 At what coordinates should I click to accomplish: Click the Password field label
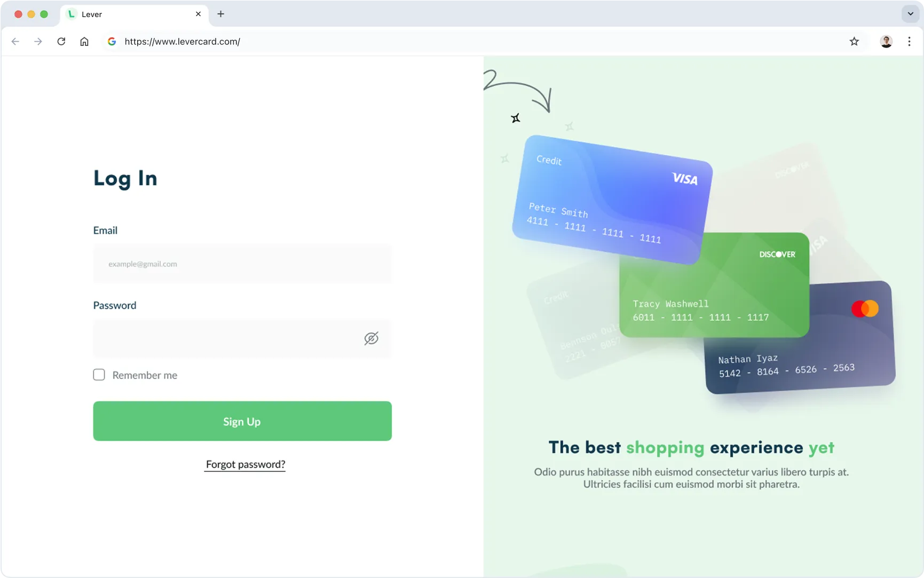(x=115, y=305)
